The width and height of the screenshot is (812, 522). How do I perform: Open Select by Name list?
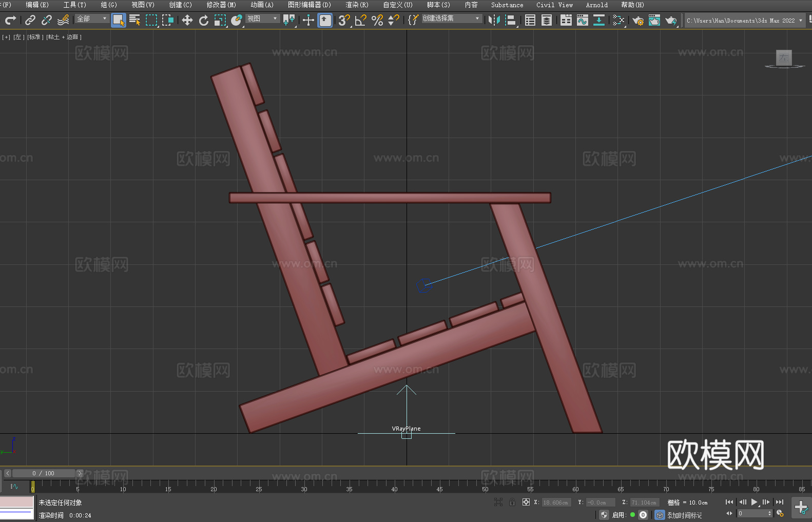135,20
